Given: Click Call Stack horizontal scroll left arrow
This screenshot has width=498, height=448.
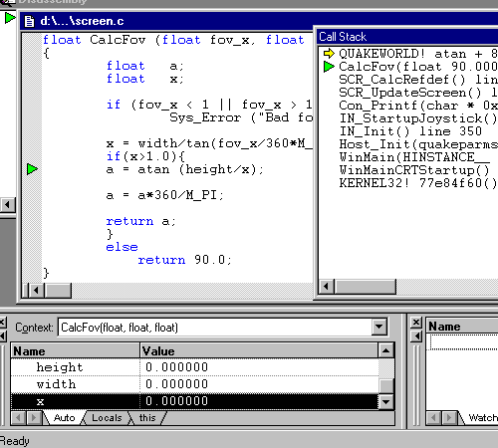Looking at the screenshot, I should [x=327, y=286].
